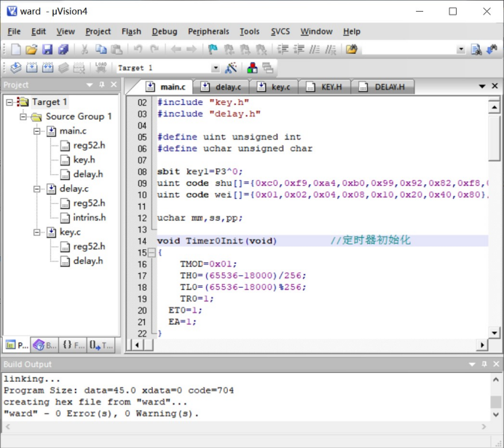Screen dimensions: 504x448
Task: Comment out the selected lines
Action: pos(315,50)
